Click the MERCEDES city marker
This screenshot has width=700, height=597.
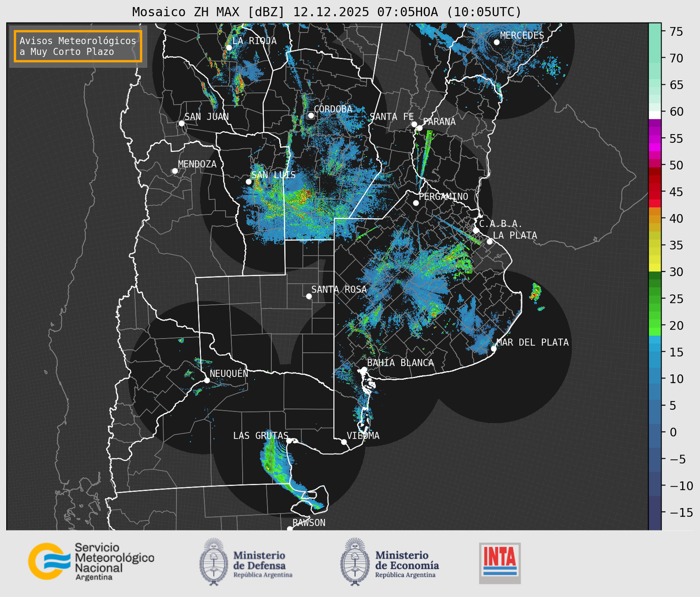tap(496, 42)
